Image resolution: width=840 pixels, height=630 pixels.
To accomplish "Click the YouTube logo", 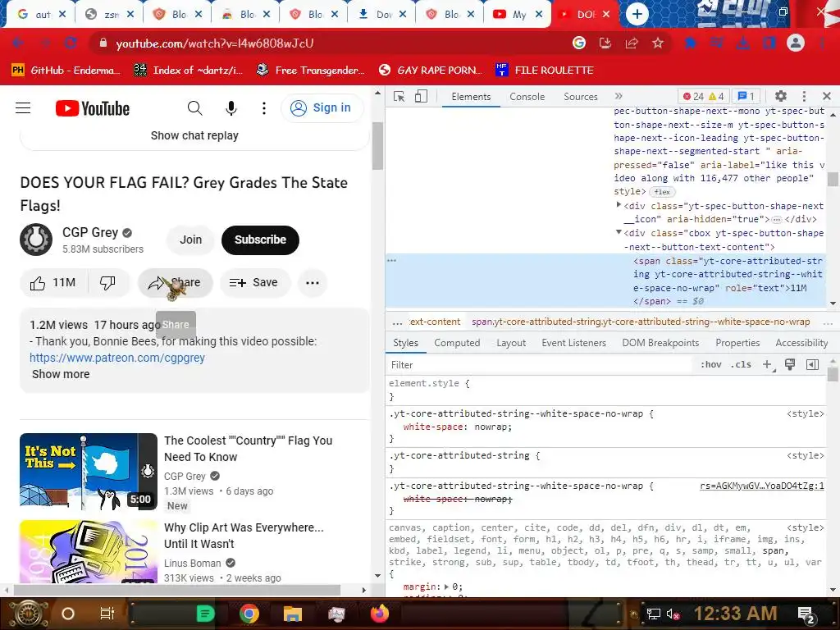I will [x=93, y=108].
